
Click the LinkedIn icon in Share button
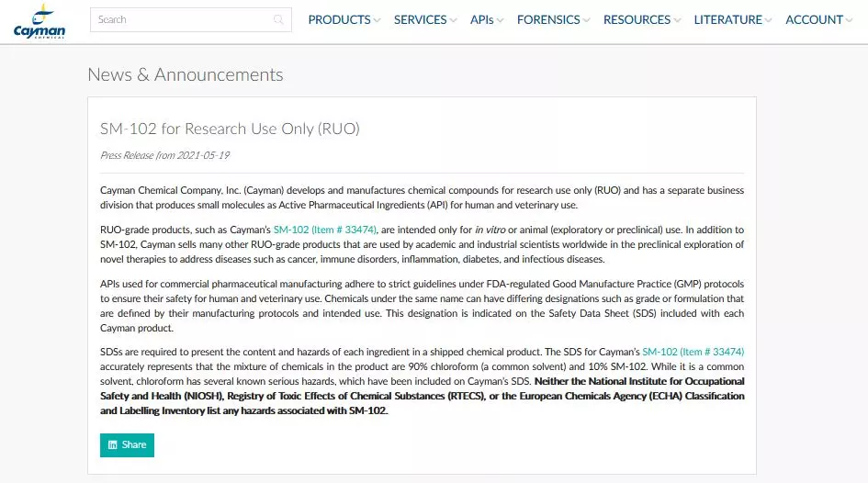coord(113,444)
